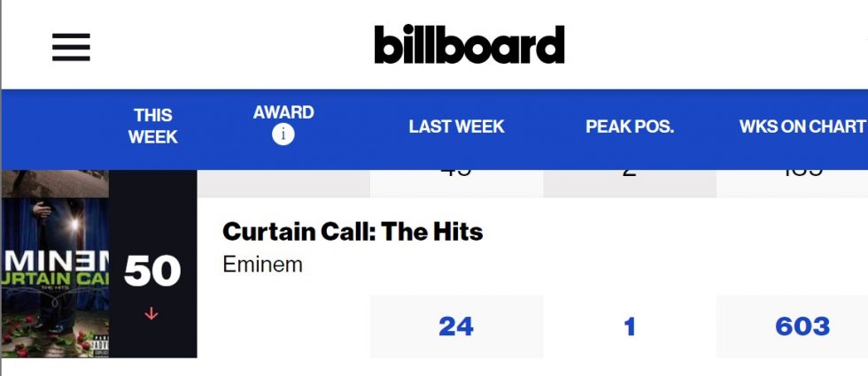Image resolution: width=868 pixels, height=376 pixels.
Task: Open the Eminem artist link
Action: point(262,265)
